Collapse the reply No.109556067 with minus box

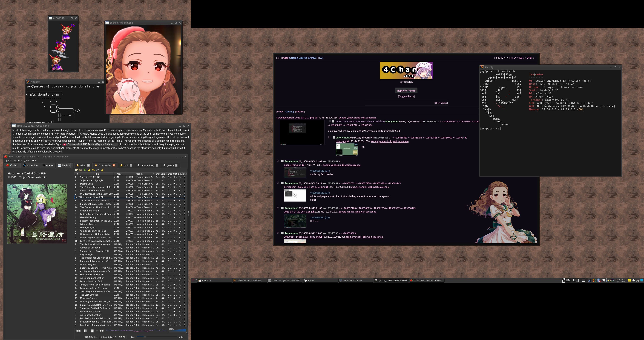[277, 183]
